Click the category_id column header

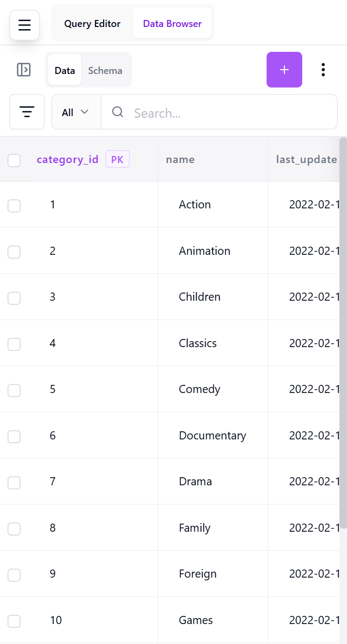pyautogui.click(x=67, y=159)
